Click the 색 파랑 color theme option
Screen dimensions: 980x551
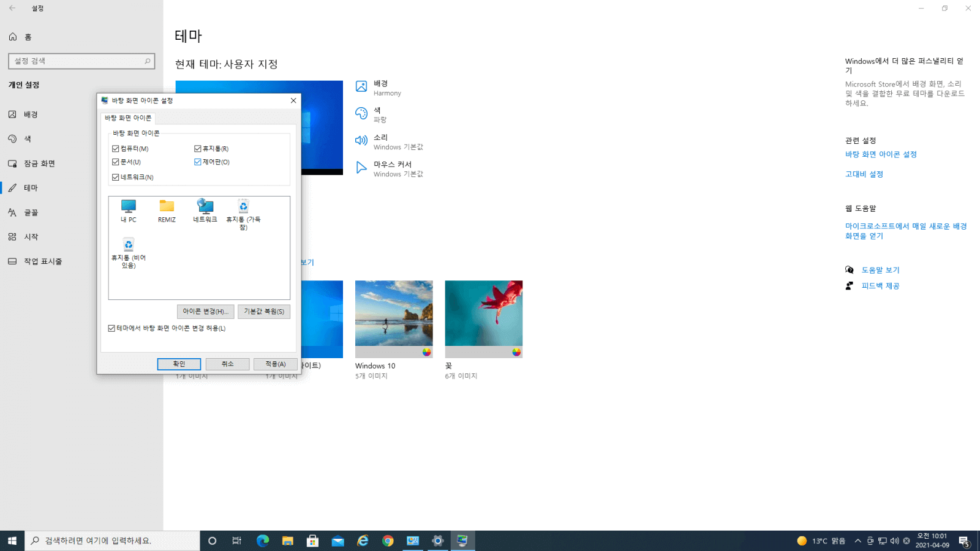pos(371,114)
